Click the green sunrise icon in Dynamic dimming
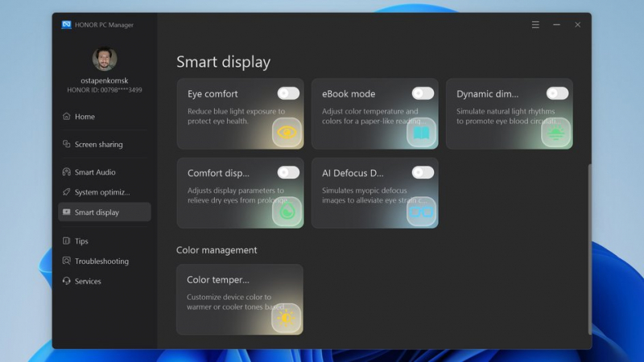Image resolution: width=644 pixels, height=362 pixels. pyautogui.click(x=555, y=132)
